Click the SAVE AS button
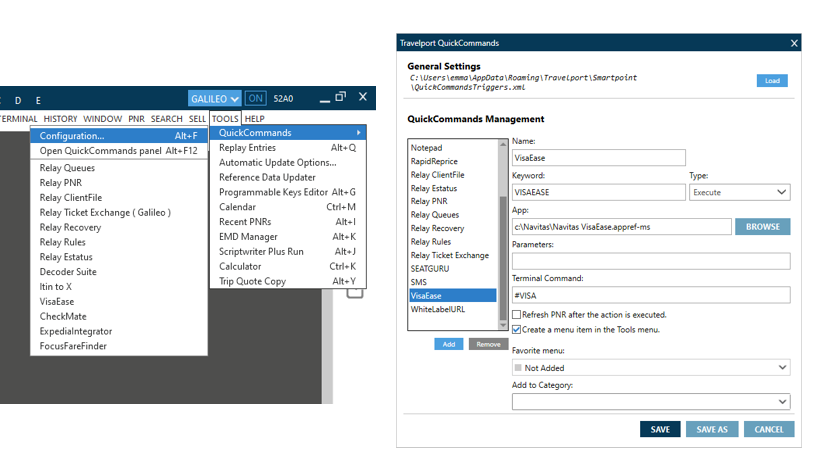826x471 pixels. tap(712, 429)
